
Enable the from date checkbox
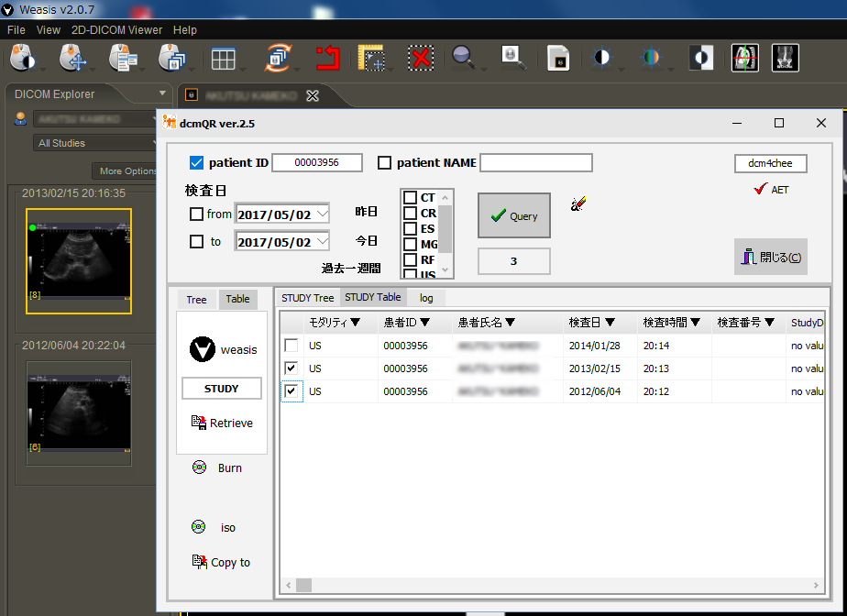196,214
